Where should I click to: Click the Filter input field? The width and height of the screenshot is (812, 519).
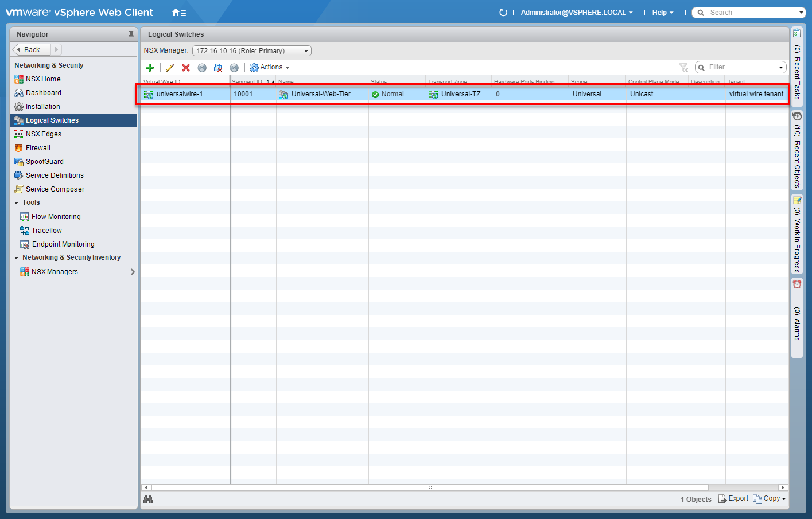(741, 68)
